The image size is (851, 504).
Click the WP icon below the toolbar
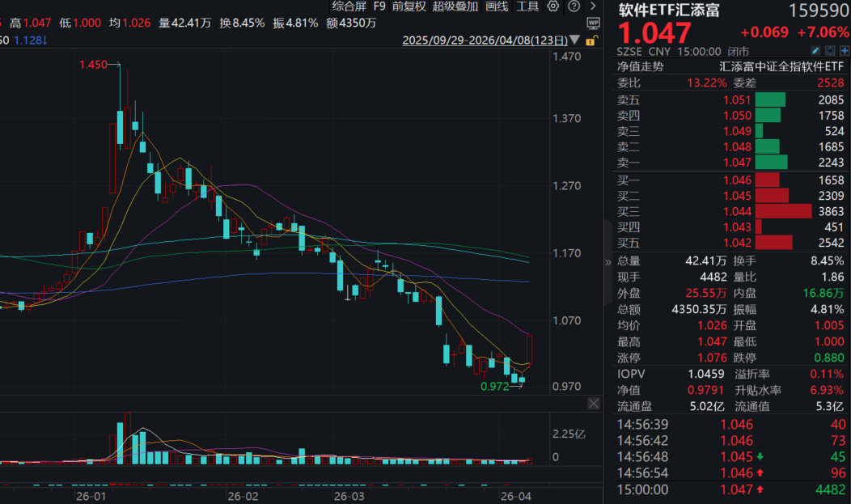[593, 23]
